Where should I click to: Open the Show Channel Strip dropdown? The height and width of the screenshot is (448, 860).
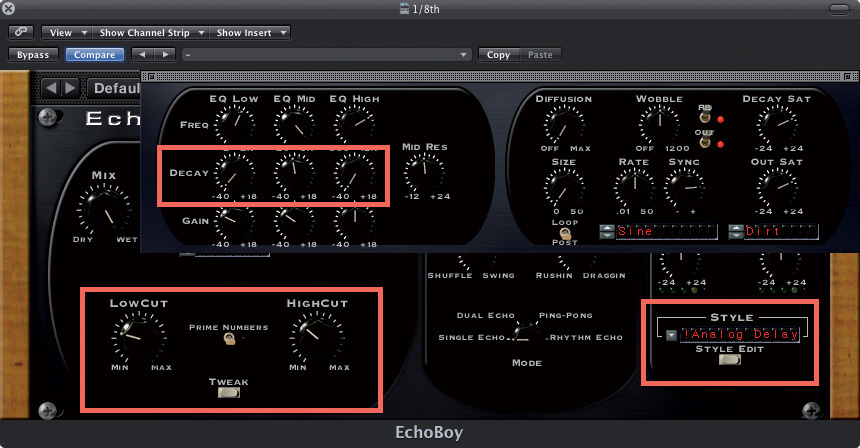150,32
